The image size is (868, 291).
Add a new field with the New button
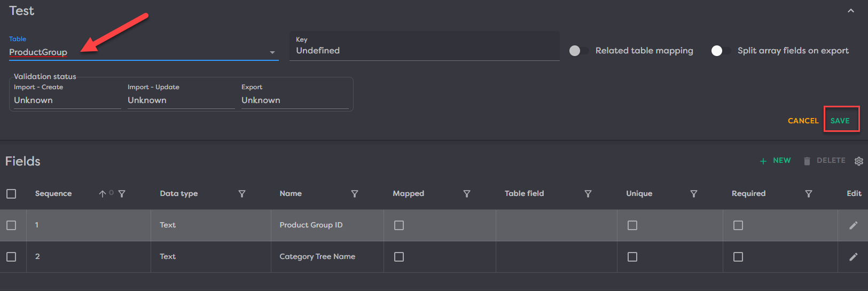tap(775, 161)
